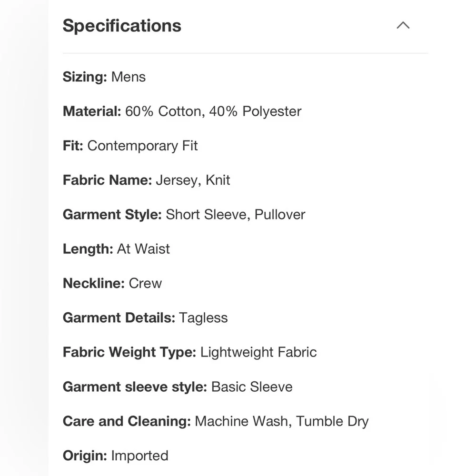Viewport: 476px width, 476px height.
Task: Click the Origin: Imported line
Action: pos(115,456)
